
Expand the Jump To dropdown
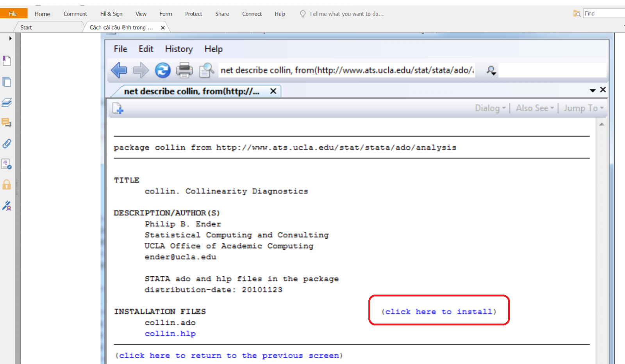tap(583, 108)
